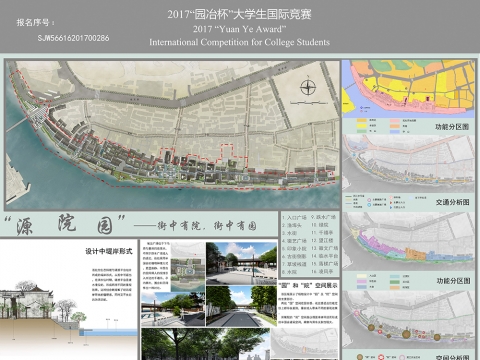
Task: Click the line International Competition for College Students
Action: pos(239,42)
